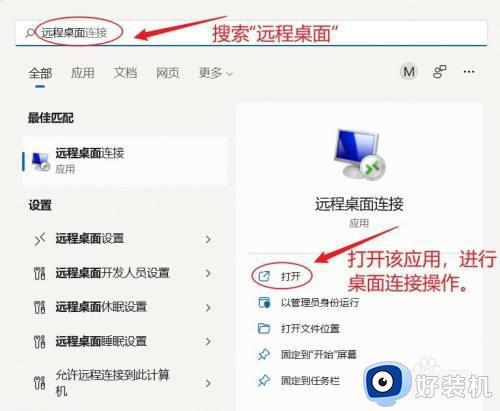Choose 固定到"开始"屏幕
This screenshot has width=500, height=411.
[x=319, y=354]
